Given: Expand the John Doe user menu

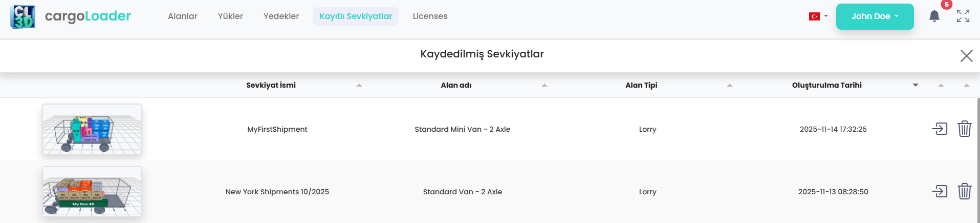Looking at the screenshot, I should 875,16.
